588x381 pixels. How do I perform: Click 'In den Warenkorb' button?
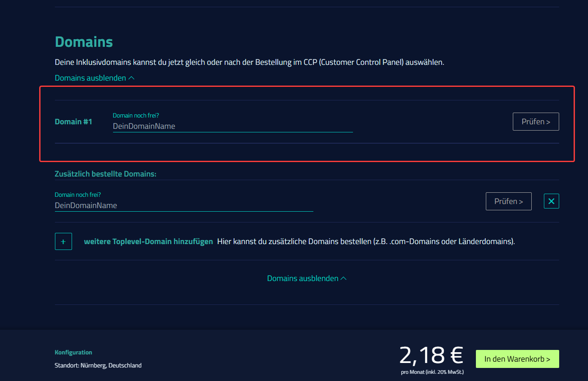click(x=517, y=359)
